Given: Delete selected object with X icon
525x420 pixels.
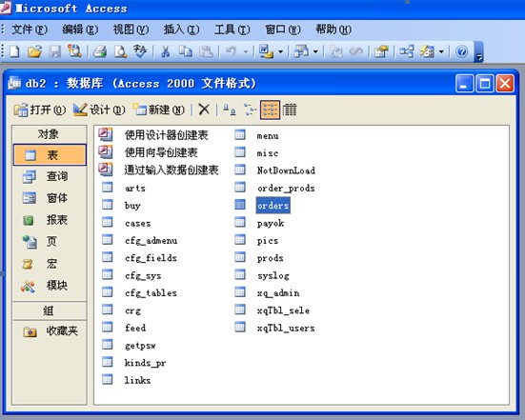Looking at the screenshot, I should [x=204, y=110].
